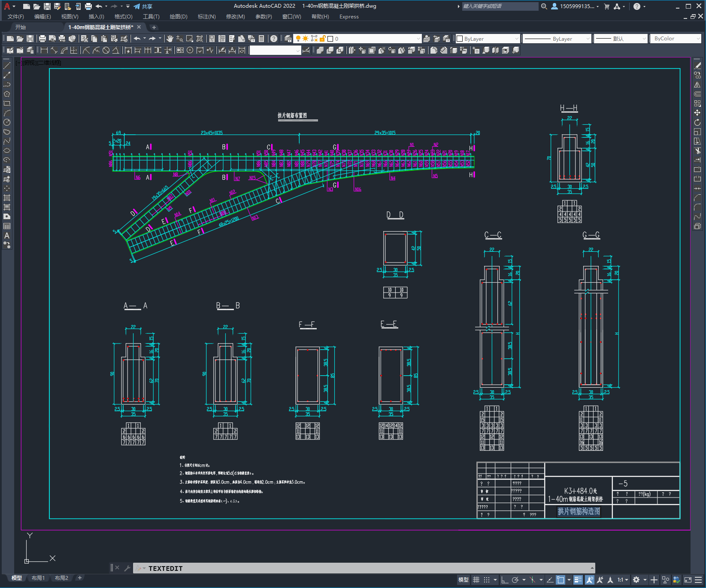Open the ByColor plot style dropdown
706x588 pixels.
click(x=676, y=39)
